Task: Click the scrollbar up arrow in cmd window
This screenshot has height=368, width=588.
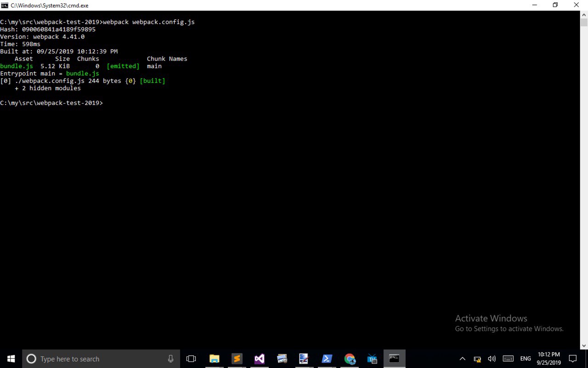Action: coord(584,15)
